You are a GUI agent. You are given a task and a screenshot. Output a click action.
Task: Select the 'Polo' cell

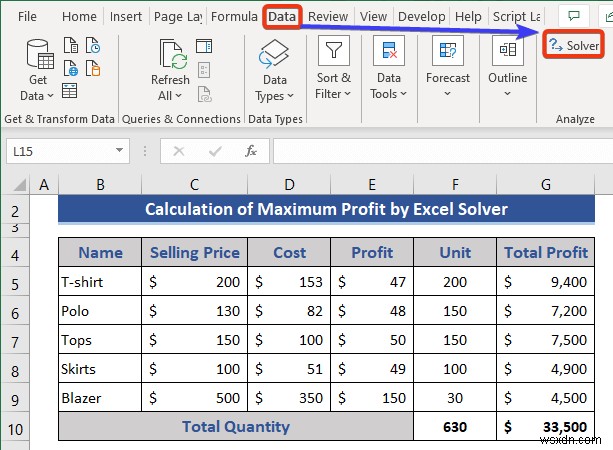[100, 311]
